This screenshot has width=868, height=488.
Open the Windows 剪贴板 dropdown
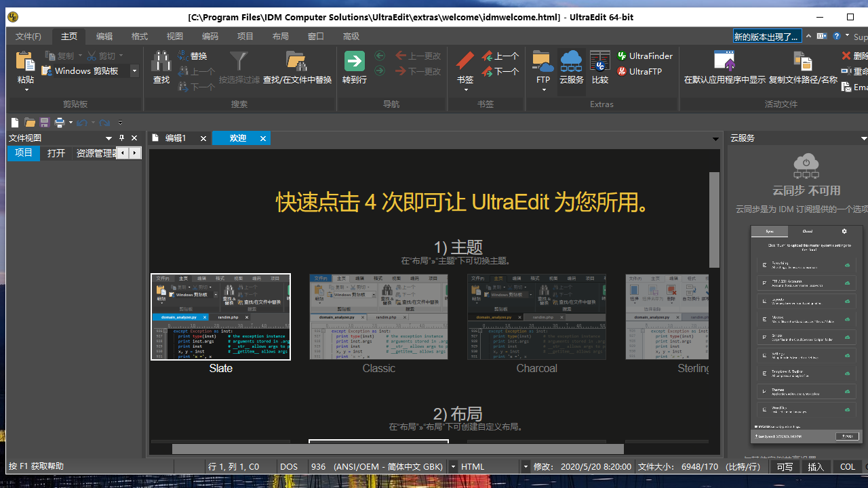tap(134, 70)
